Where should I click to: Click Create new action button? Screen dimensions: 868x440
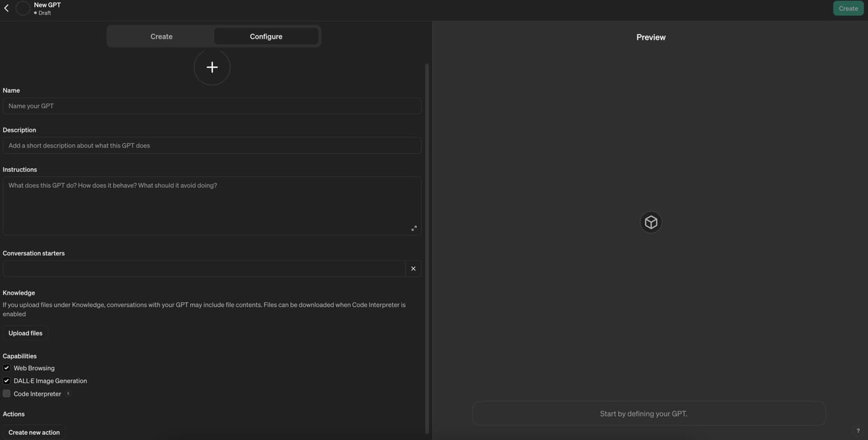[x=34, y=432]
